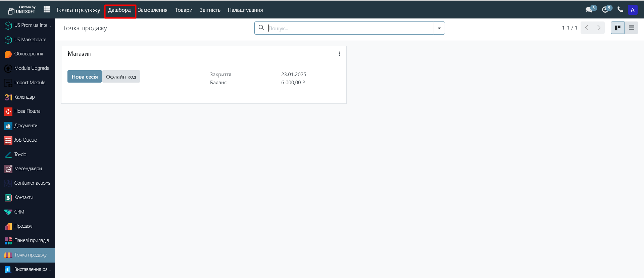Open the Налаштування menu
The height and width of the screenshot is (278, 644).
pos(245,10)
